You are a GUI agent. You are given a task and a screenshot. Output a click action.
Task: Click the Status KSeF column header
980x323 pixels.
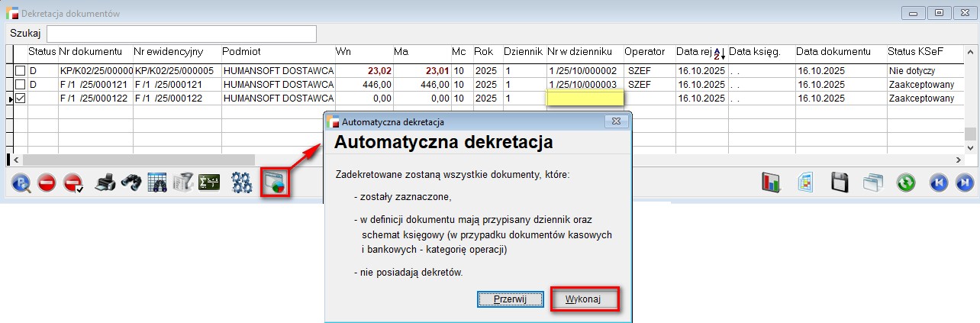[916, 52]
